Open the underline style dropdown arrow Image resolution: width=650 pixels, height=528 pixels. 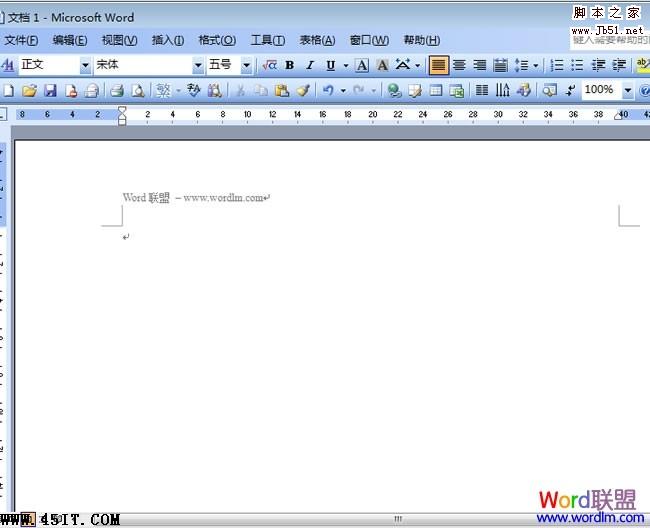(346, 65)
